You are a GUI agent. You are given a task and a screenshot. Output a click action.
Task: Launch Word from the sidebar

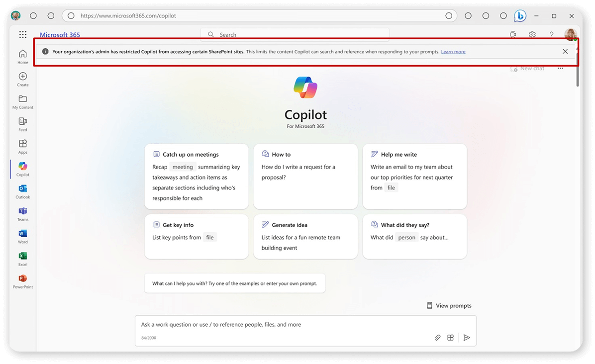click(x=23, y=236)
